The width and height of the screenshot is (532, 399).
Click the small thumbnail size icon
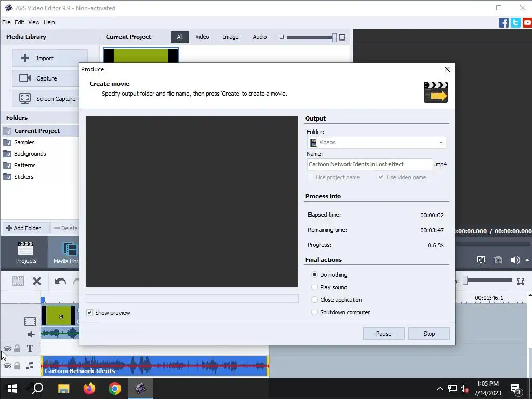tap(281, 37)
